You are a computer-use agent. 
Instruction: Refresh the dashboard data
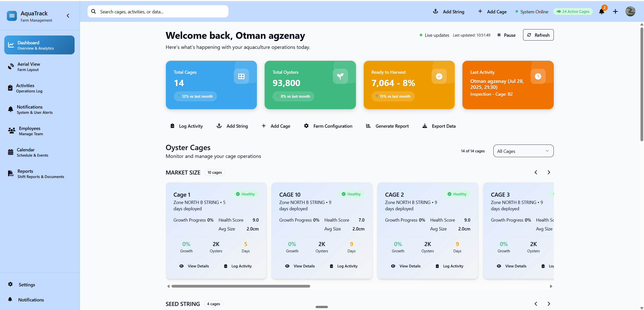point(538,35)
